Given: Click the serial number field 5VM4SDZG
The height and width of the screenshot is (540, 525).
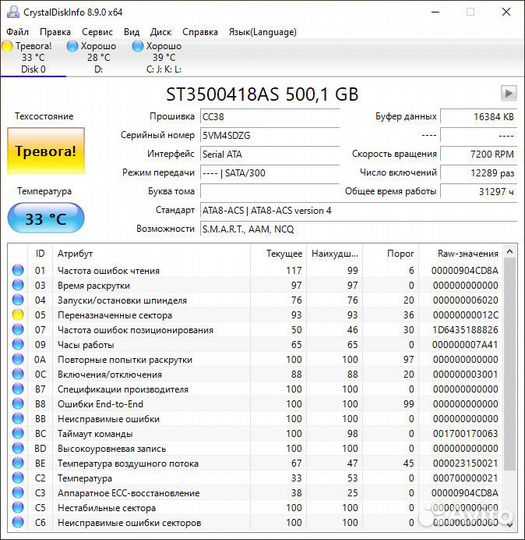Looking at the screenshot, I should (270, 135).
